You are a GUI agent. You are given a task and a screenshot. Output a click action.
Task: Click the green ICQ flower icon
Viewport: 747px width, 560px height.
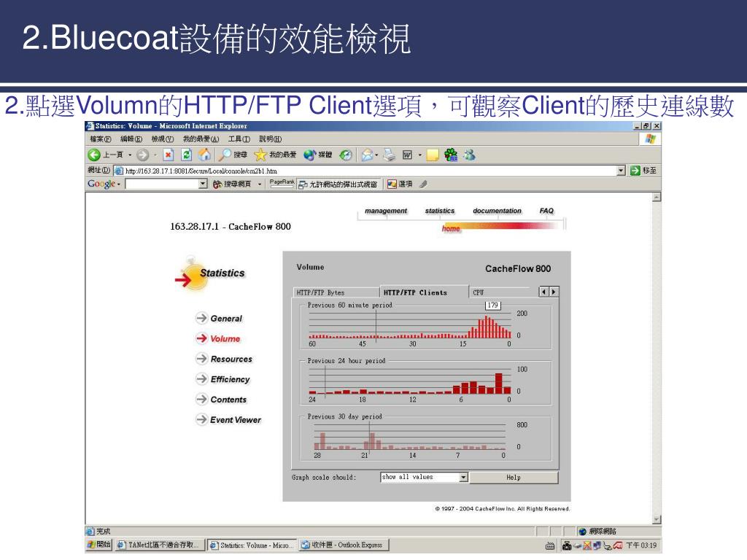[451, 155]
